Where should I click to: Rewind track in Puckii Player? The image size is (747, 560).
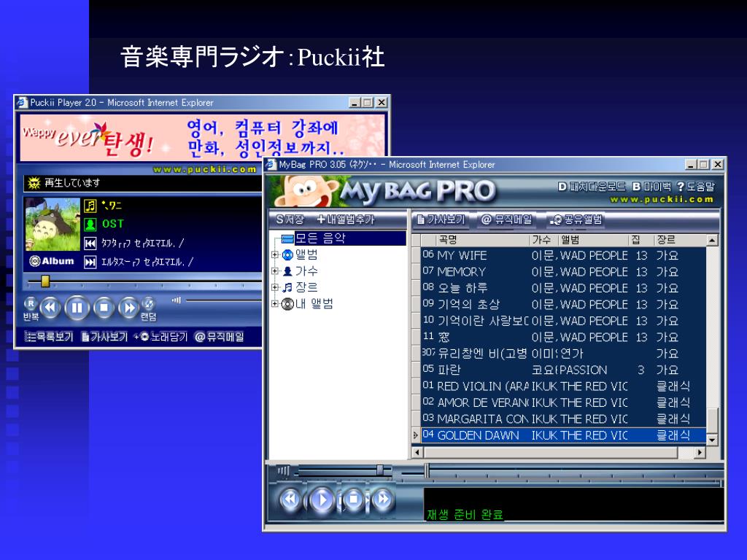[x=50, y=308]
